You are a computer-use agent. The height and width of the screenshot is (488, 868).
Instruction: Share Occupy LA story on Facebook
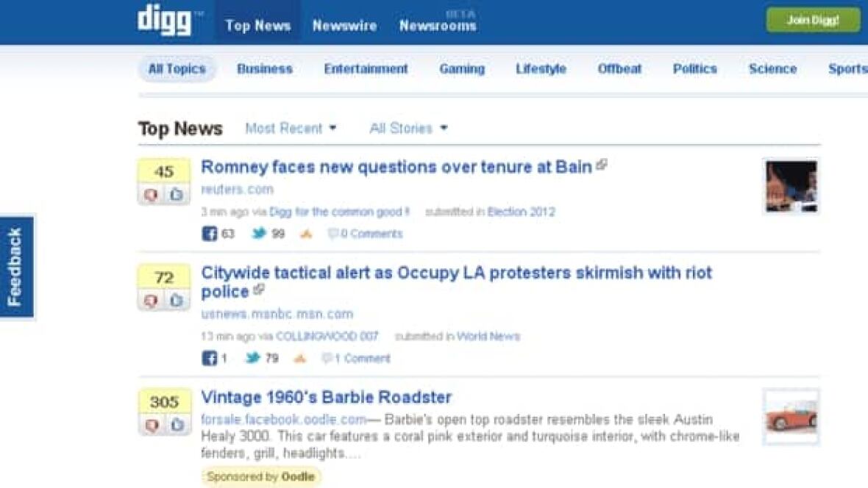point(210,359)
